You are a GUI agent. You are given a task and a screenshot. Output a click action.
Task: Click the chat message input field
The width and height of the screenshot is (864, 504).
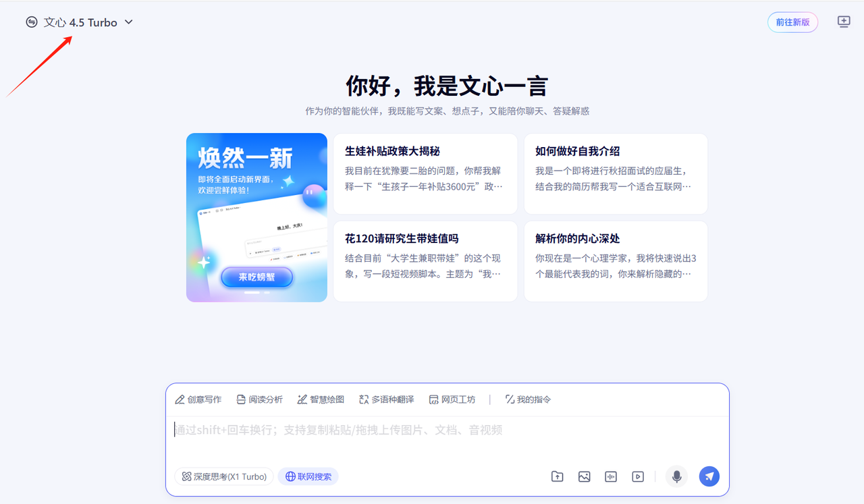pyautogui.click(x=447, y=430)
